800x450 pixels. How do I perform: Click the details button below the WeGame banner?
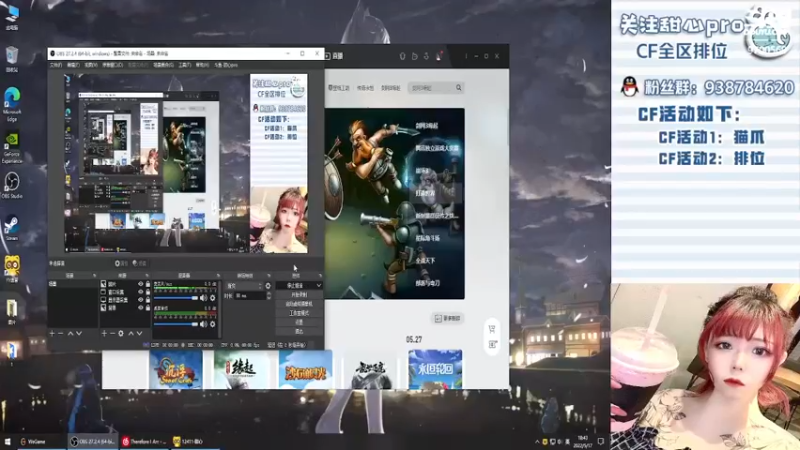(x=448, y=318)
